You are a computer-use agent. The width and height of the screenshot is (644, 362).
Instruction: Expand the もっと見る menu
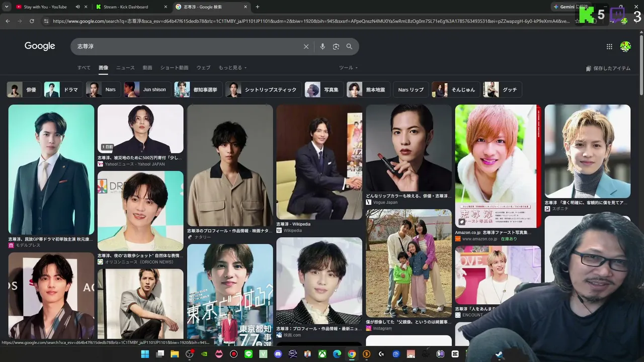point(232,68)
